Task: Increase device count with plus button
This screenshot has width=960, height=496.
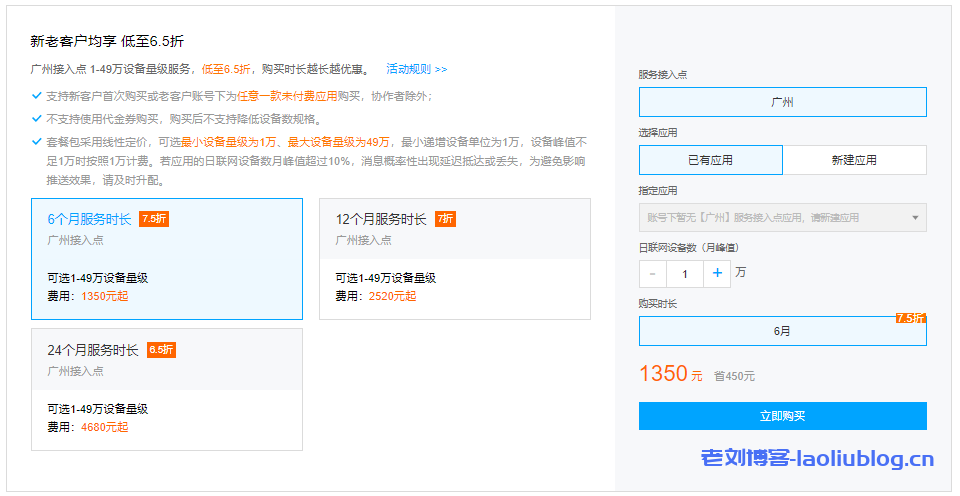Action: click(x=717, y=273)
